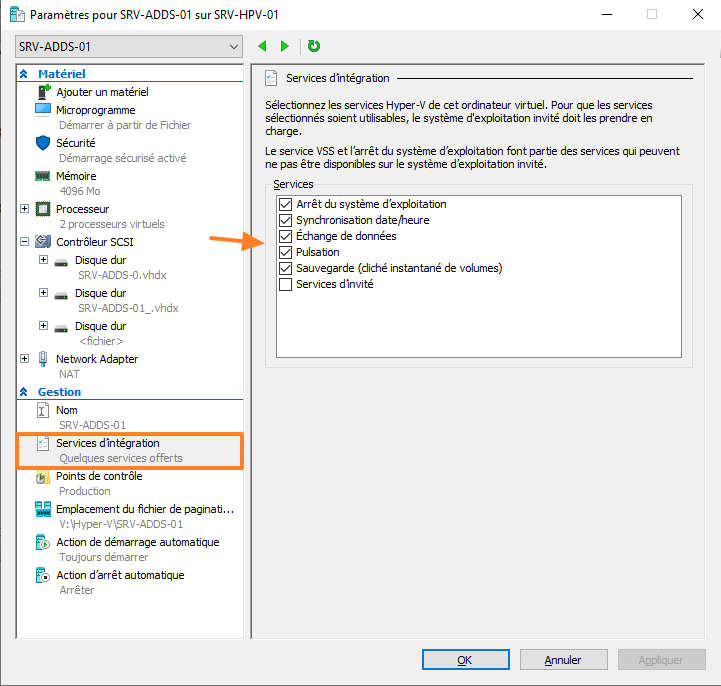Click the Microprogramme monitor icon
This screenshot has width=721, height=686.
click(43, 110)
